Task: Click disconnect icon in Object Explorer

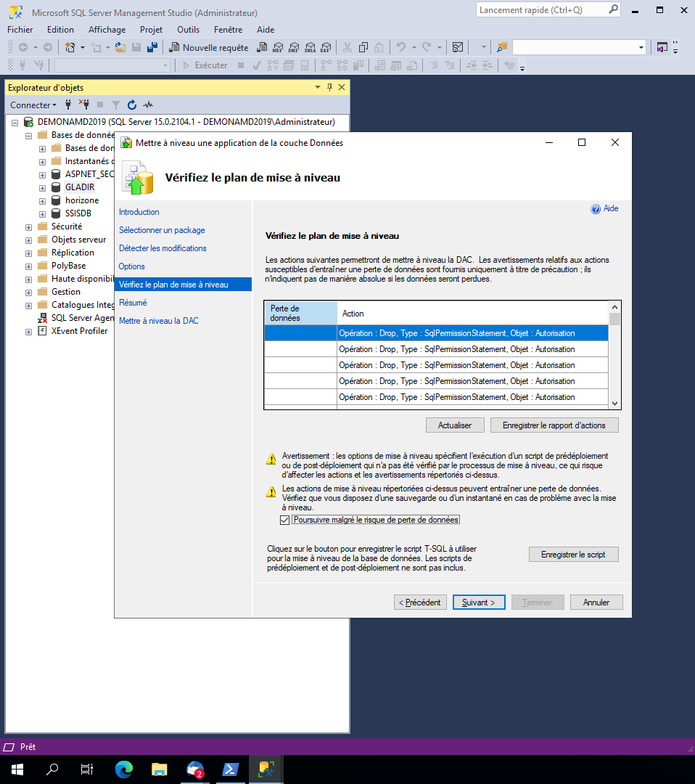Action: point(84,105)
